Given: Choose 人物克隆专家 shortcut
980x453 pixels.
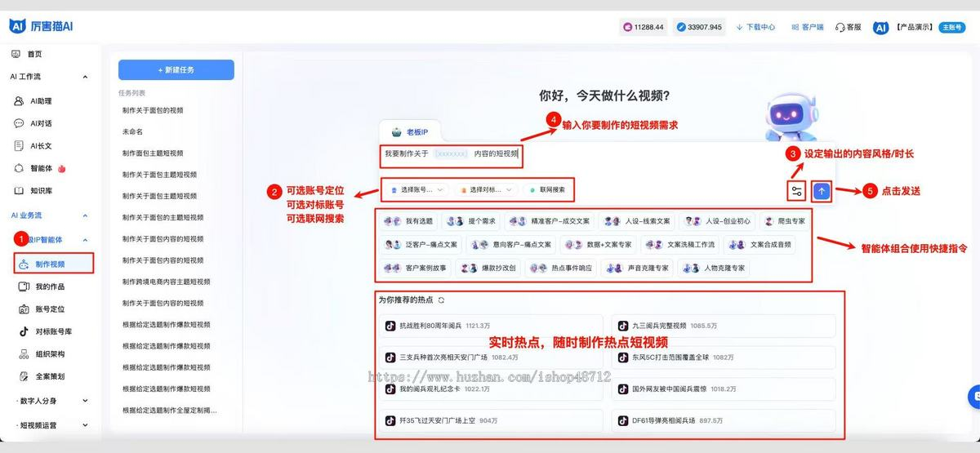Looking at the screenshot, I should click(712, 268).
